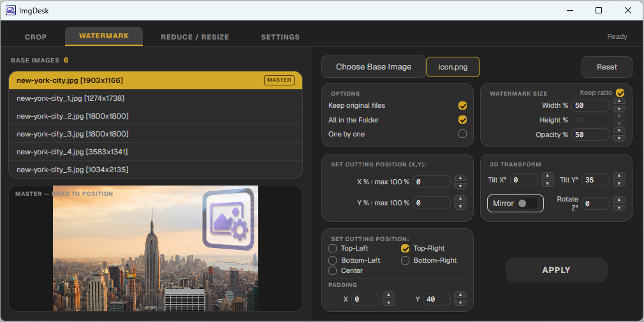Image resolution: width=644 pixels, height=322 pixels.
Task: Select new-york-city_1.jpg in list
Action: tap(156, 98)
